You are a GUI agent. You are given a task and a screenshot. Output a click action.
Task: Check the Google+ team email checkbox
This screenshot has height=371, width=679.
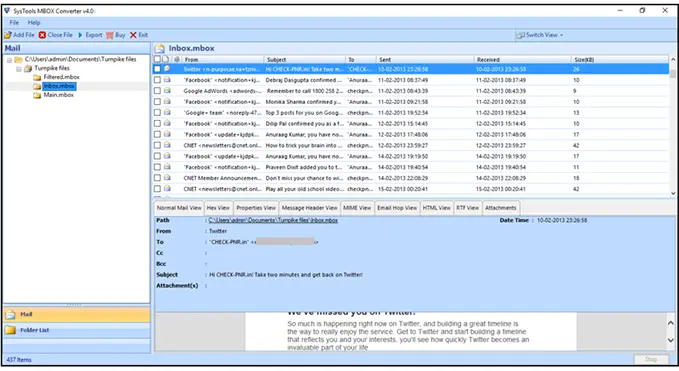pos(157,113)
